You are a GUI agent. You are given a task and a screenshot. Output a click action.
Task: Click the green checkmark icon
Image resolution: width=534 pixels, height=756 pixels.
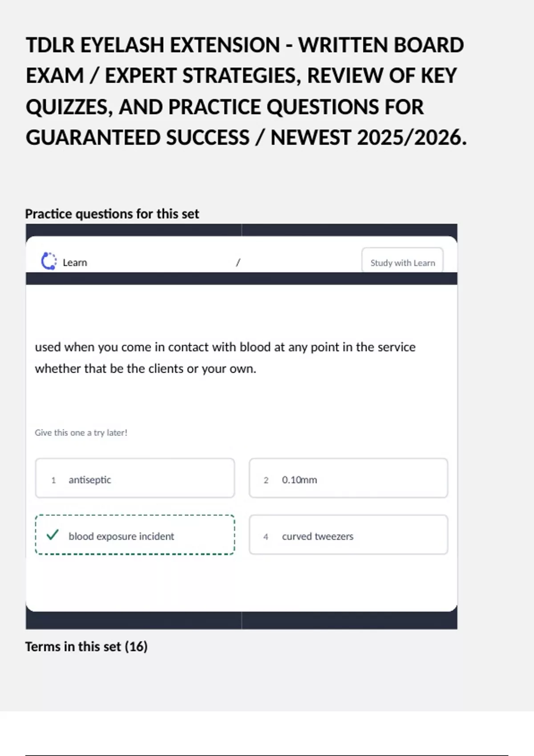pyautogui.click(x=53, y=535)
